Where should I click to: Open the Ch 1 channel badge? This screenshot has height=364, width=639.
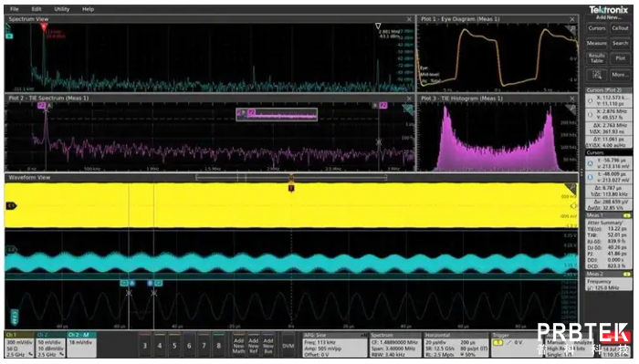19,345
